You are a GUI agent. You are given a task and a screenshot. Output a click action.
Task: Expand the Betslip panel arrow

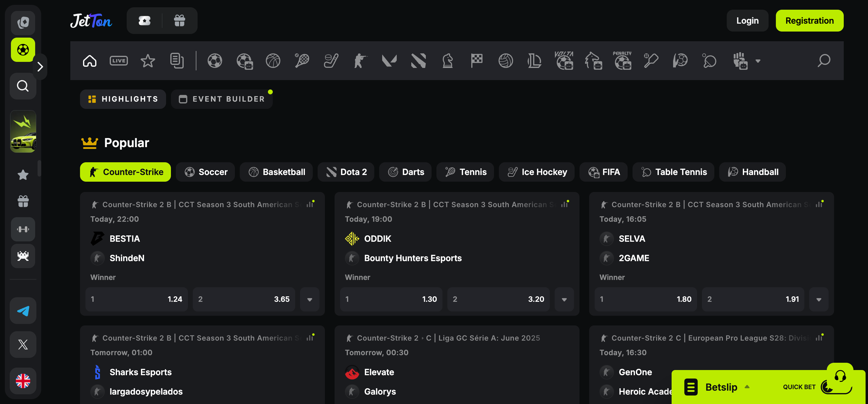click(747, 387)
